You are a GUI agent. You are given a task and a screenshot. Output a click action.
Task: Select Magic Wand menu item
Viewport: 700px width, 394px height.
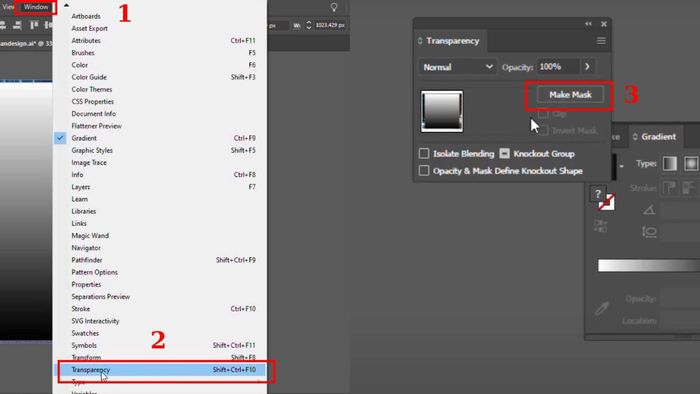click(x=161, y=236)
